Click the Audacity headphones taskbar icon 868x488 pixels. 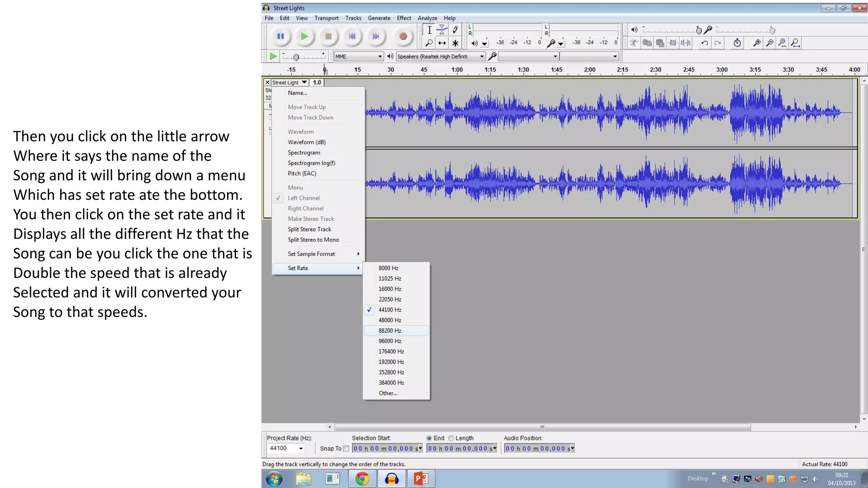point(392,479)
